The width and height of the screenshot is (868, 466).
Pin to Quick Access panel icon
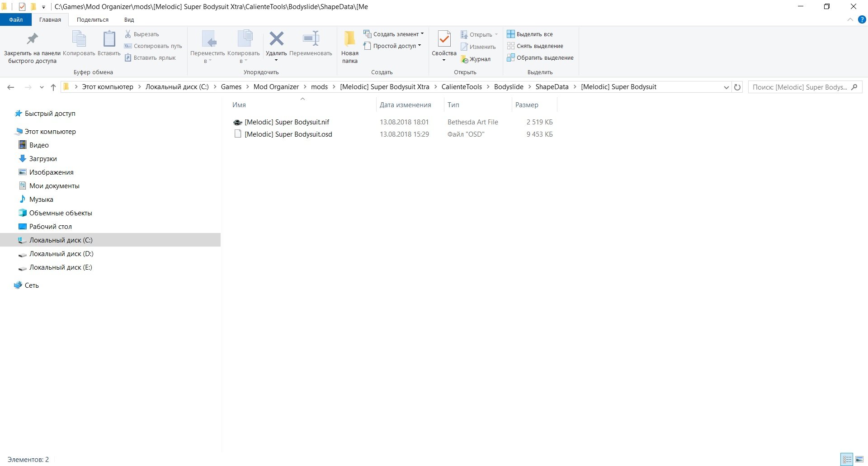[32, 39]
